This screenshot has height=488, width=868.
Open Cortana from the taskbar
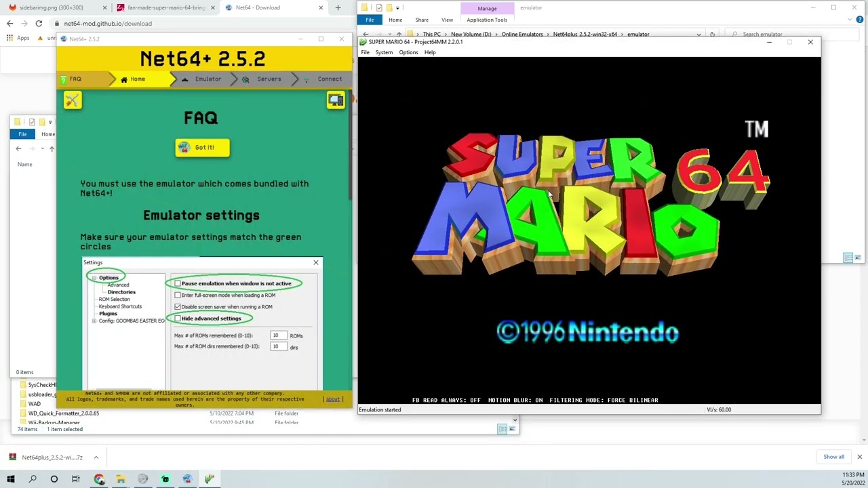(x=54, y=479)
